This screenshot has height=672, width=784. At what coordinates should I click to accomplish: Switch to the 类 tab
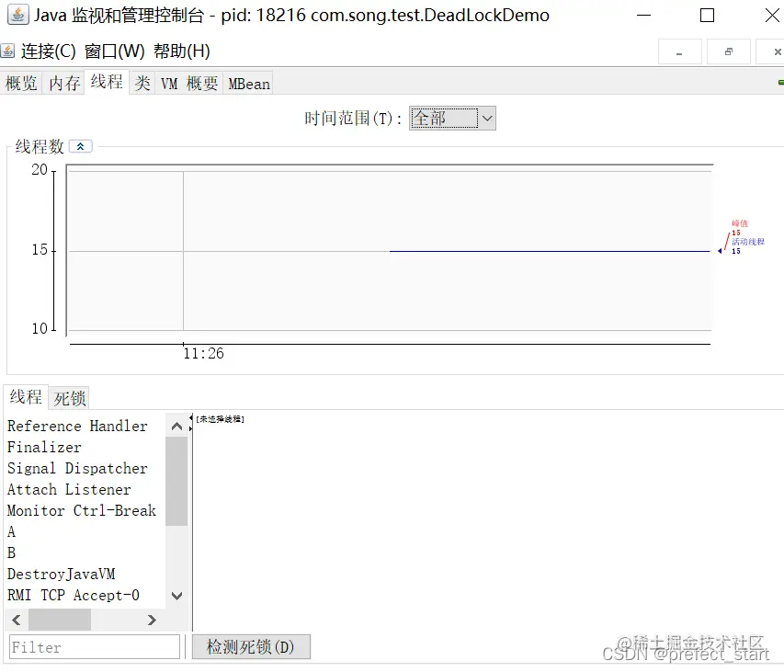(x=142, y=83)
